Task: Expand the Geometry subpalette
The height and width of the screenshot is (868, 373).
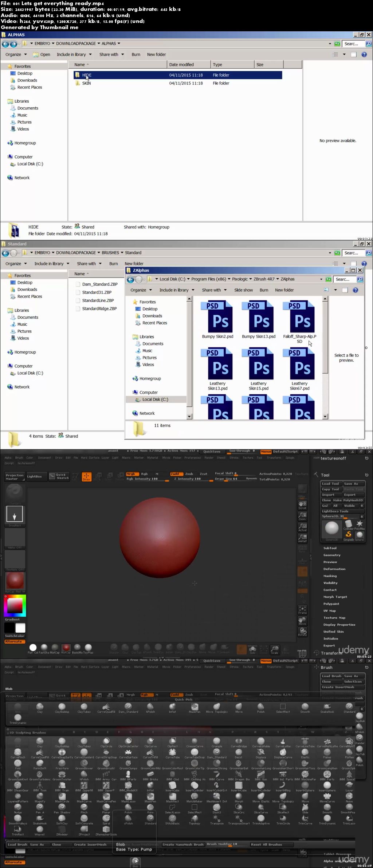Action: [x=332, y=555]
